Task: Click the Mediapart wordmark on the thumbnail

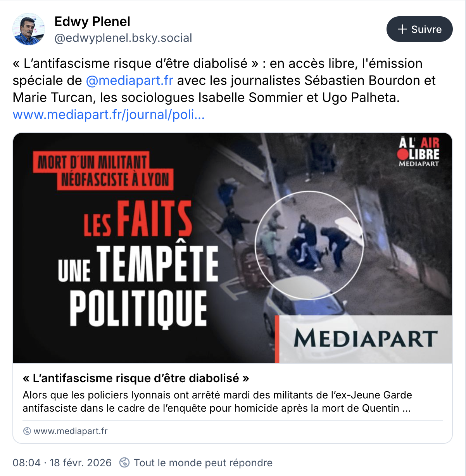Action: pyautogui.click(x=366, y=339)
